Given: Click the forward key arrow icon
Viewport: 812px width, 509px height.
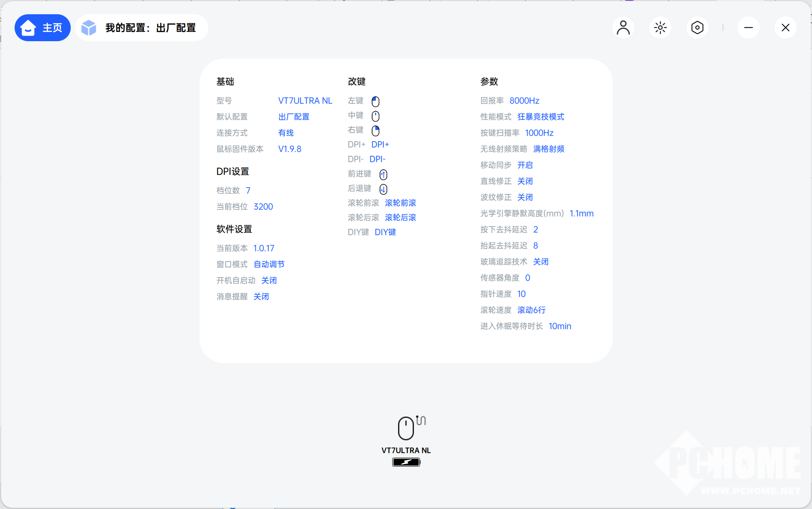Looking at the screenshot, I should (x=383, y=175).
